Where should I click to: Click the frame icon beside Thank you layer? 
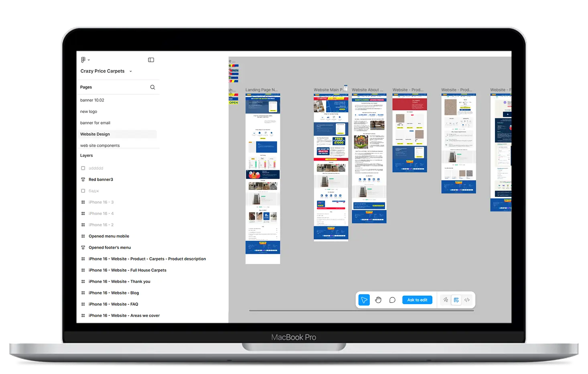[x=83, y=281]
